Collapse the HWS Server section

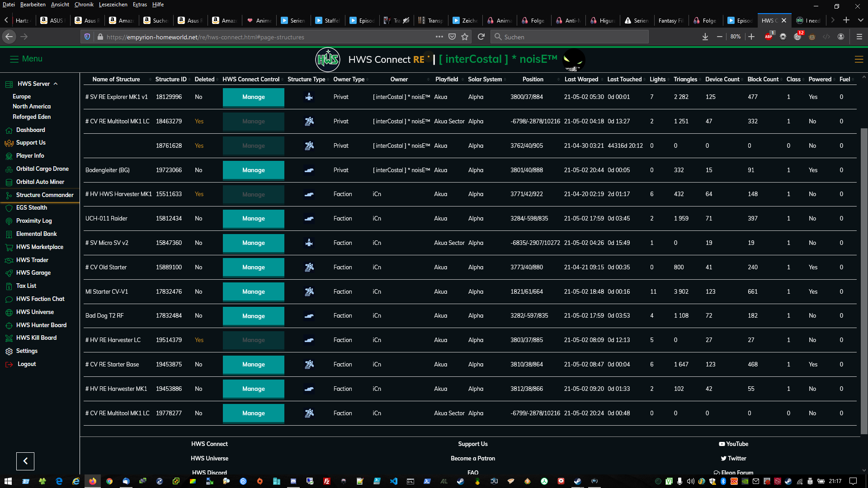[56, 84]
